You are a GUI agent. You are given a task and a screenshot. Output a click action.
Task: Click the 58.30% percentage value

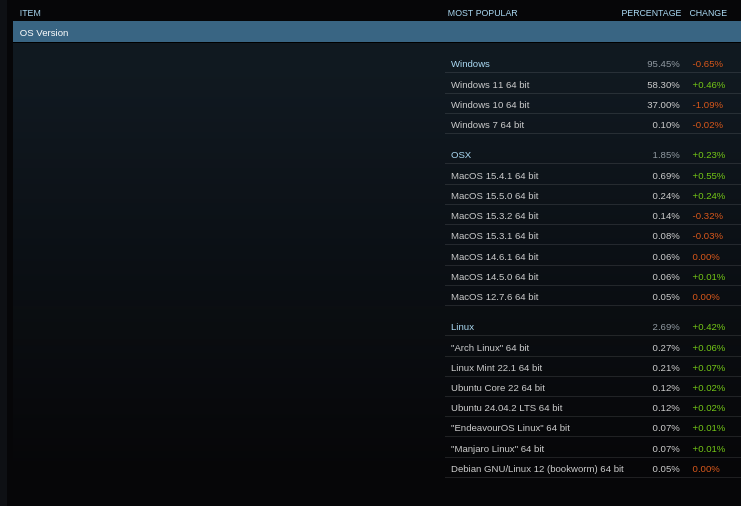tap(663, 85)
